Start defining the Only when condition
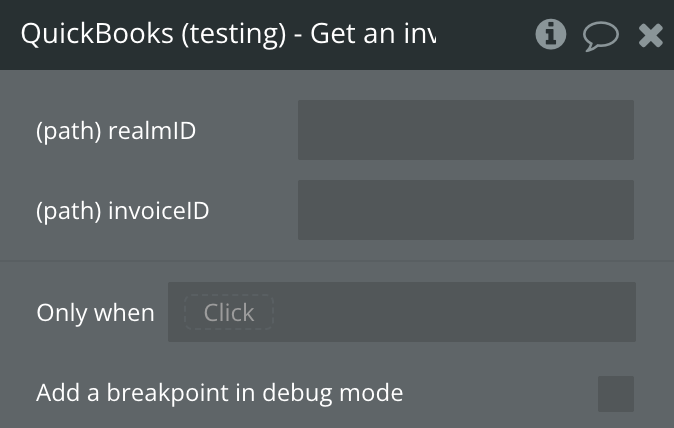The image size is (674, 428). [229, 312]
